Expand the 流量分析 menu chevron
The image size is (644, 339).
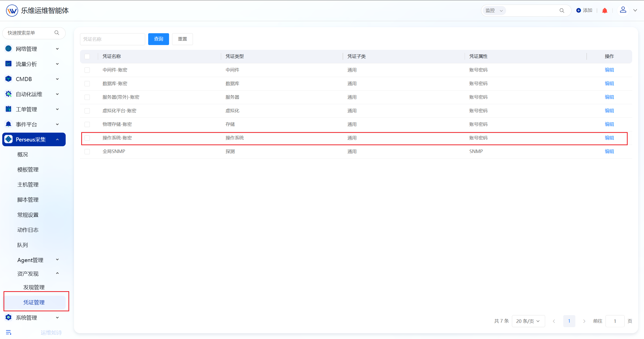tap(57, 64)
